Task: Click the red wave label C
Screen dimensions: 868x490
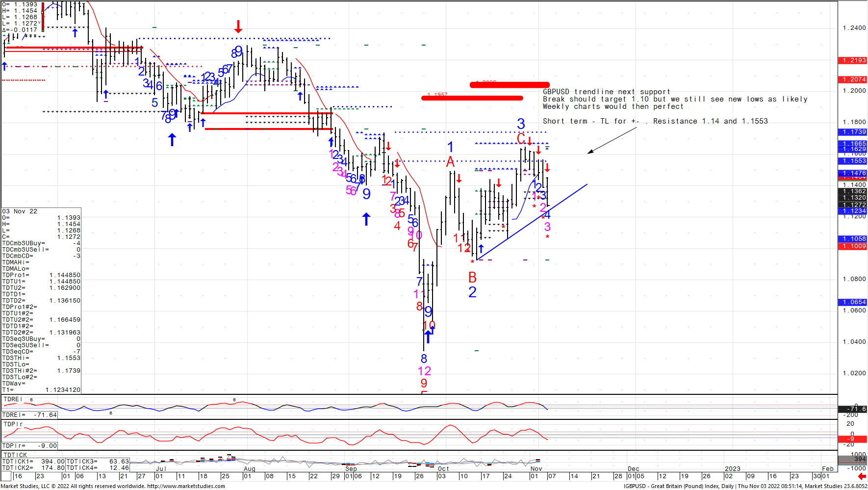Action: point(521,138)
